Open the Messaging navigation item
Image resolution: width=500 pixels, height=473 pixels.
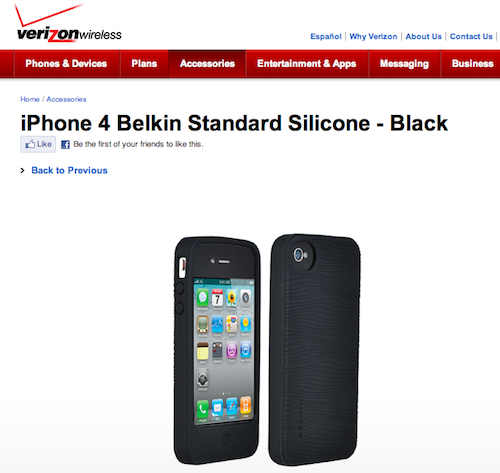(404, 64)
